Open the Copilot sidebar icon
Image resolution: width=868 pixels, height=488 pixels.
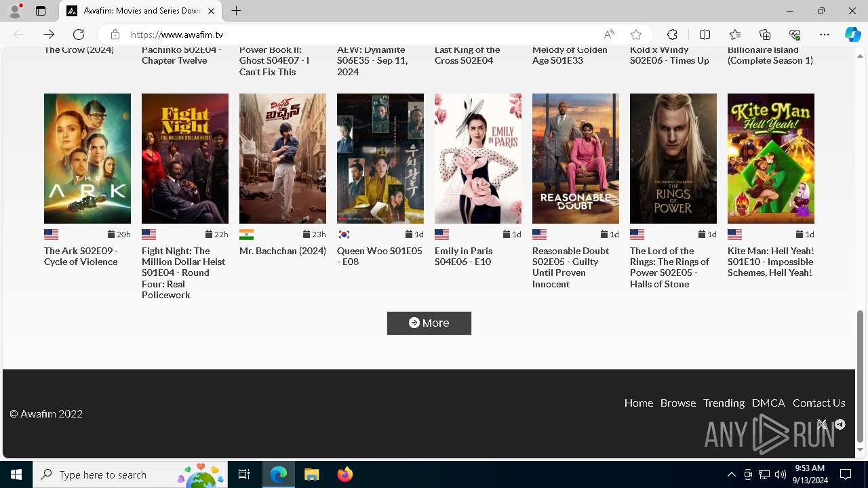(x=852, y=35)
